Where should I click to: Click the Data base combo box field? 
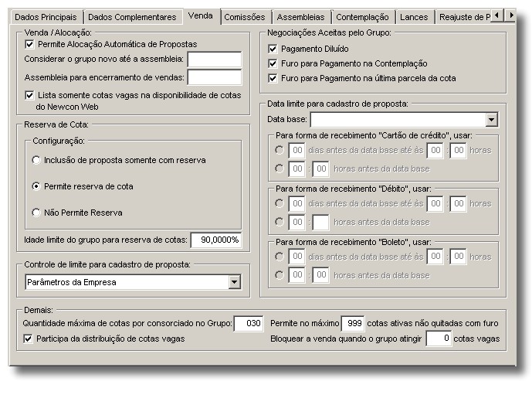pos(405,120)
